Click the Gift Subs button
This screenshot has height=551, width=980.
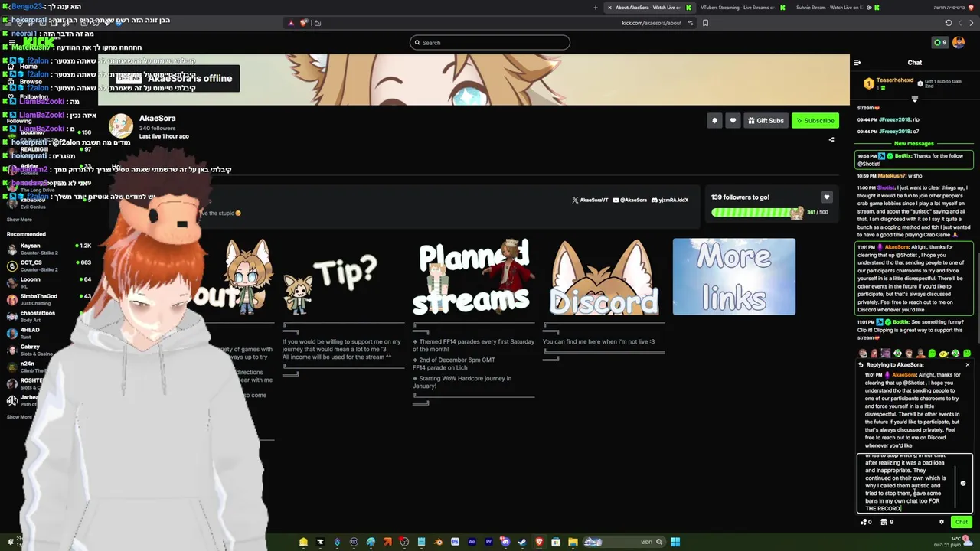point(766,120)
